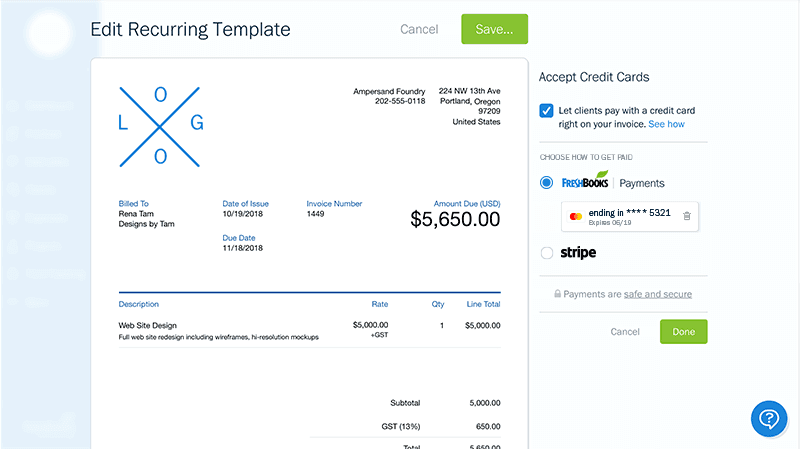800x449 pixels.
Task: Open the help question mark bubble
Action: [x=769, y=417]
